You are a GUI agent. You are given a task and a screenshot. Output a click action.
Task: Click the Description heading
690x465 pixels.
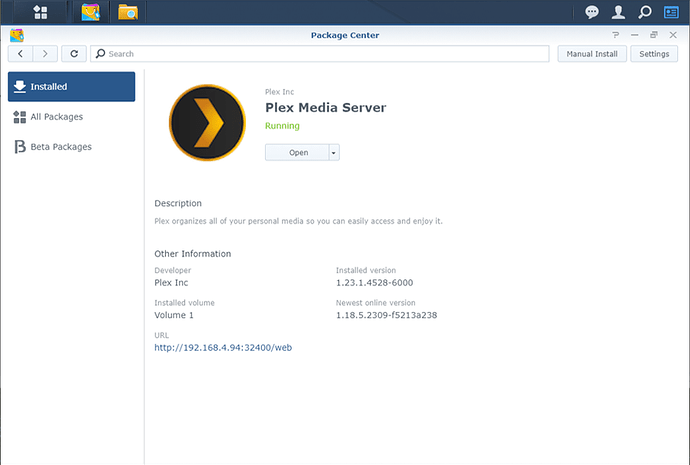pyautogui.click(x=178, y=203)
